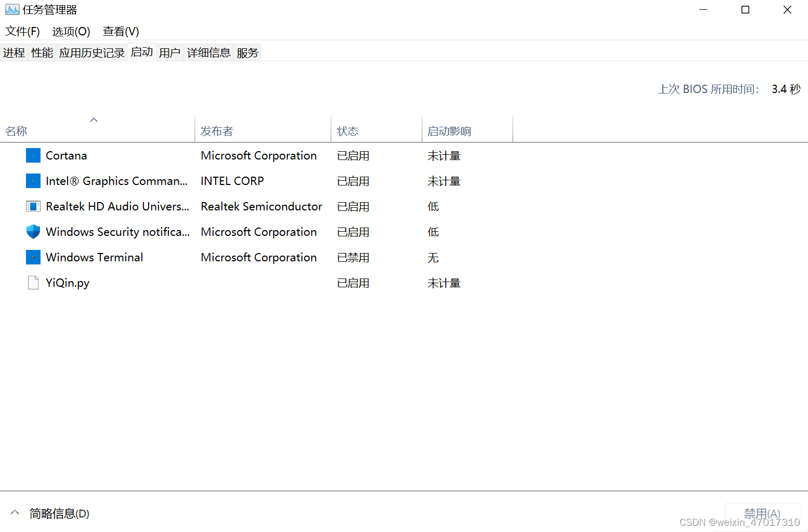Click Realtek Semiconductor publisher cell
Viewport: 808px width, 532px height.
(261, 206)
